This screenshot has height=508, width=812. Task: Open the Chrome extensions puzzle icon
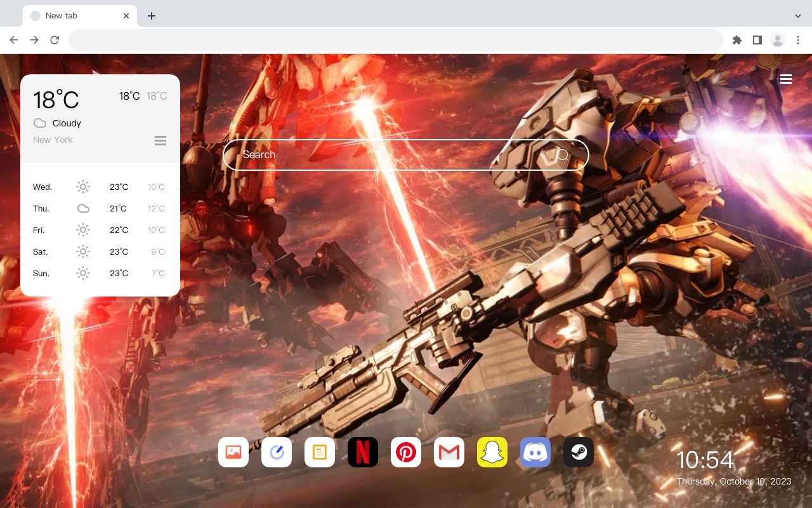coord(737,40)
